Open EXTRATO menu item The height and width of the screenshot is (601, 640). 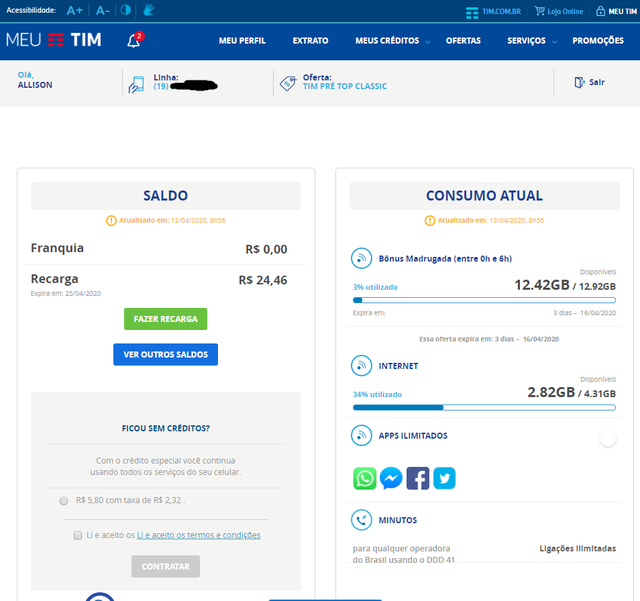pos(310,40)
